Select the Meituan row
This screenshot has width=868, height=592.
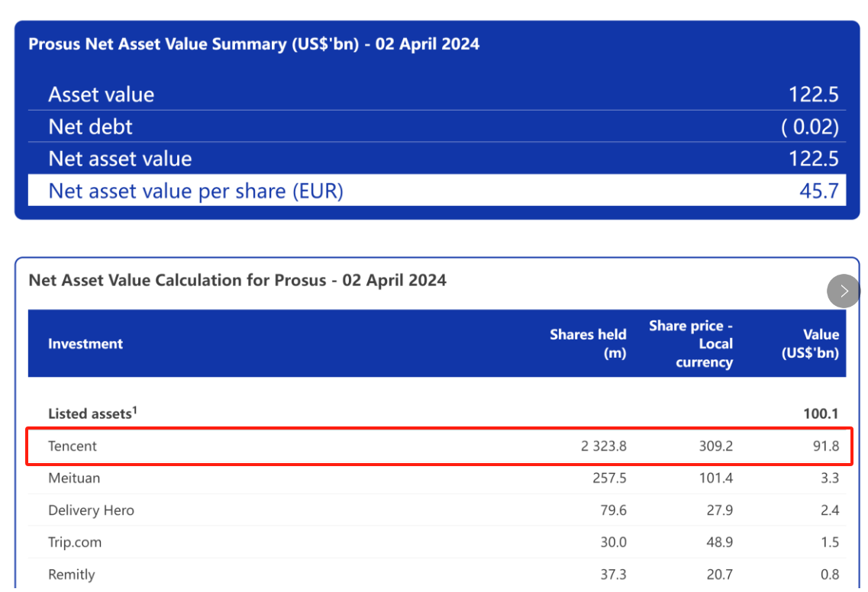coord(437,478)
